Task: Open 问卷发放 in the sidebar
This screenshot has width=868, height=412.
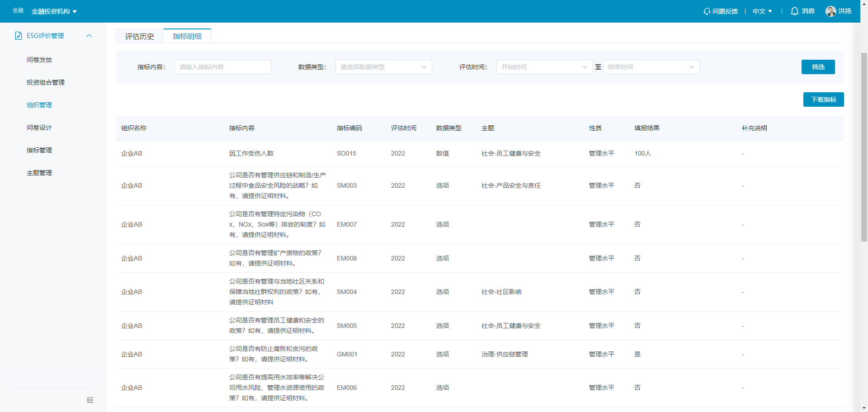Action: [x=39, y=60]
